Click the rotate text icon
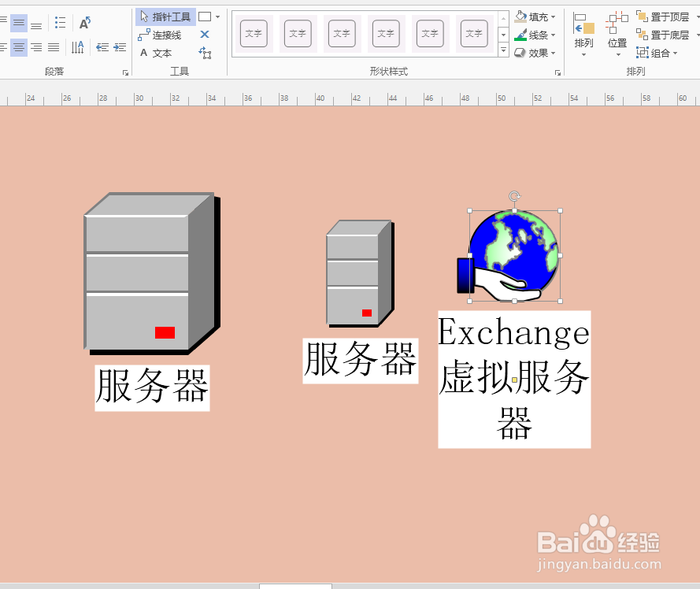 [85, 23]
